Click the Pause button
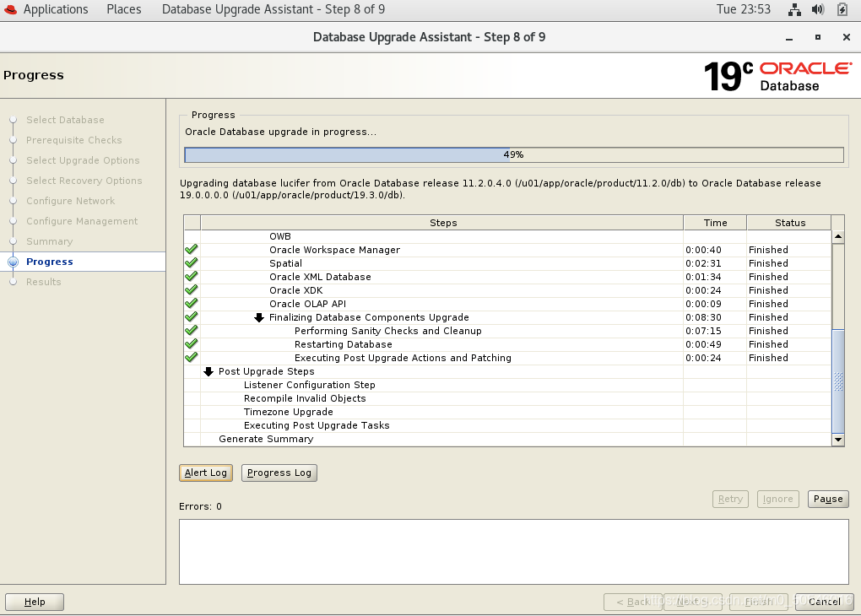The image size is (861, 616). point(828,499)
